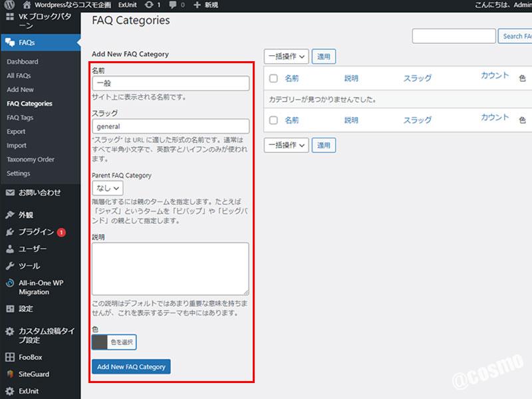Open the top 一括操作 bulk actions dropdown
Screen dimensions: 532x399
click(287, 57)
